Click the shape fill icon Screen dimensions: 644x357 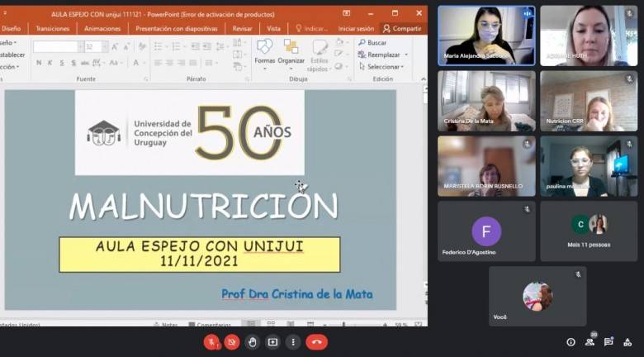pos(340,42)
